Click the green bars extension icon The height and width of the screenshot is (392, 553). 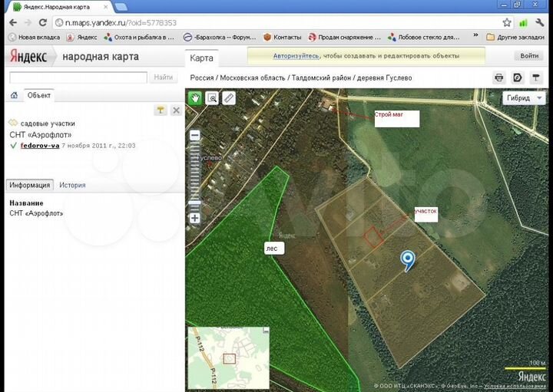(x=523, y=23)
